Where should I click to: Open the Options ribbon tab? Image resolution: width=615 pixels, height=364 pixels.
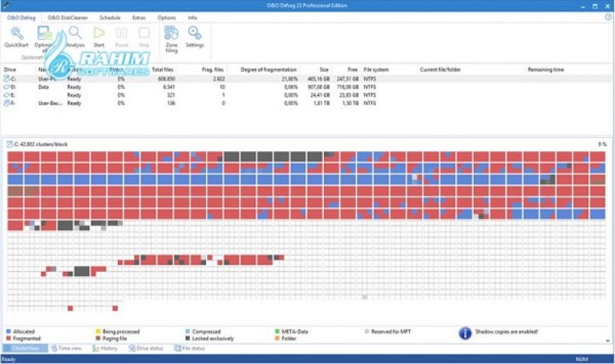[167, 18]
